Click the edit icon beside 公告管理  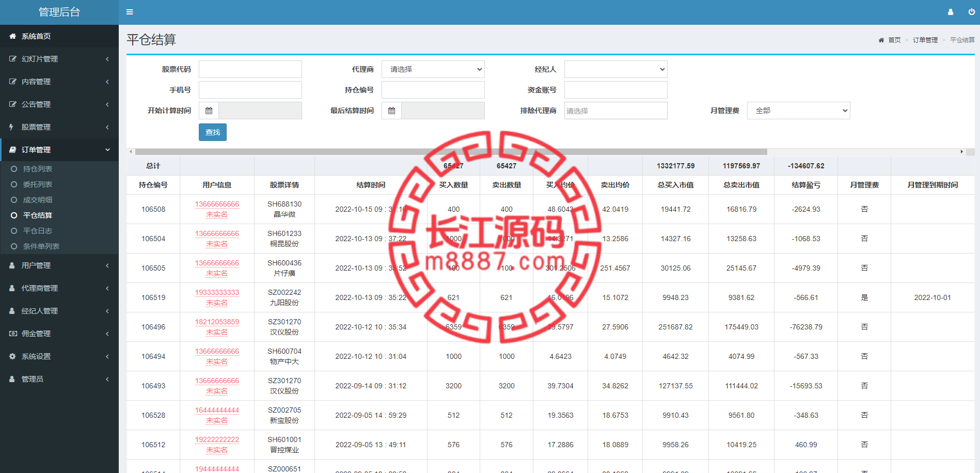tap(13, 104)
